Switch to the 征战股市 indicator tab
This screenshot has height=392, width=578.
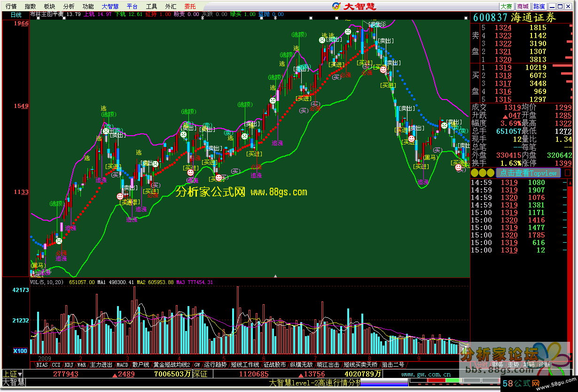coord(275,364)
